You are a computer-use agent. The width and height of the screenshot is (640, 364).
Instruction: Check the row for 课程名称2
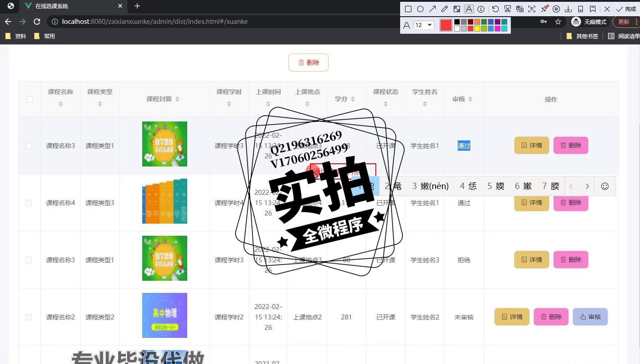click(29, 317)
